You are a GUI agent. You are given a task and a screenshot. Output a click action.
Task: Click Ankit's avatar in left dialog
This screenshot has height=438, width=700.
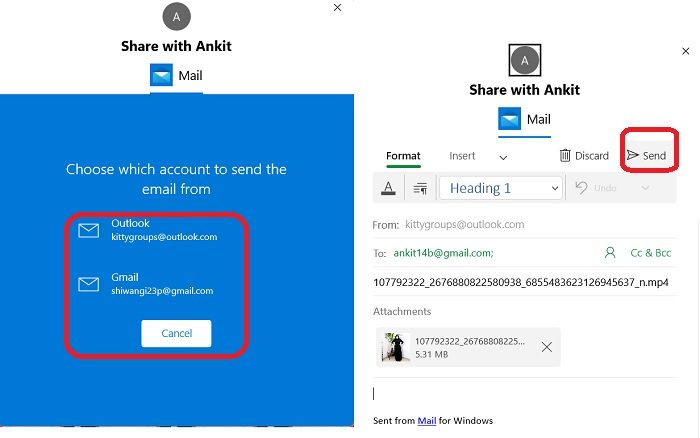176,17
